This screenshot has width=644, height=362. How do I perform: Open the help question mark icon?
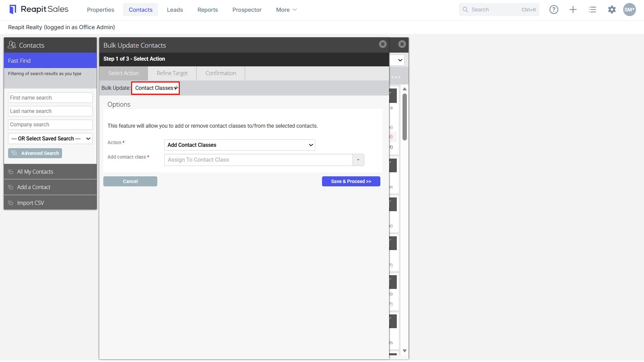554,10
